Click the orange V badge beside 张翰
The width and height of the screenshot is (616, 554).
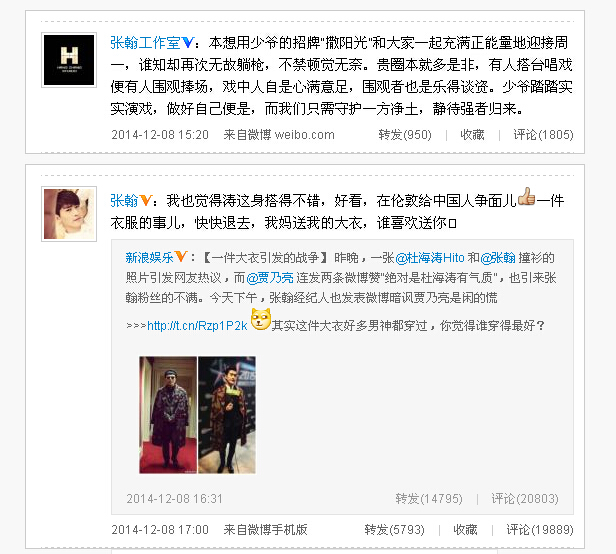pos(145,200)
